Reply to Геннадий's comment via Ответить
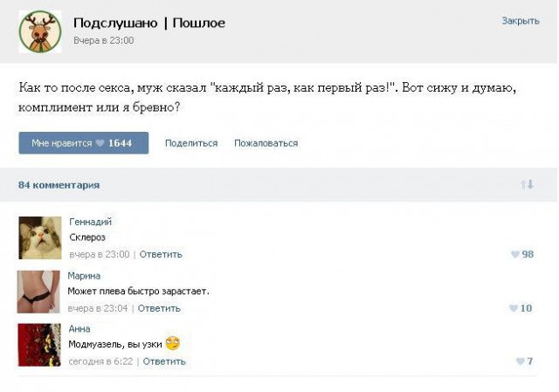The image size is (559, 392). (x=160, y=254)
